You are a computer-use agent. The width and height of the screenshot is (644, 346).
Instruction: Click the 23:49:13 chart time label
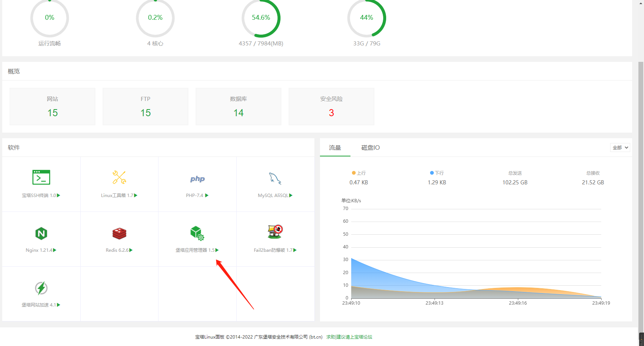[x=435, y=303]
